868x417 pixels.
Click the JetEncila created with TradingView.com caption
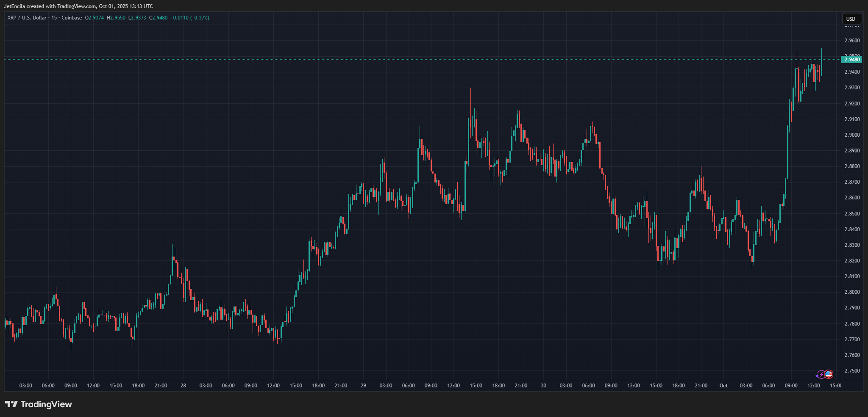click(x=78, y=6)
